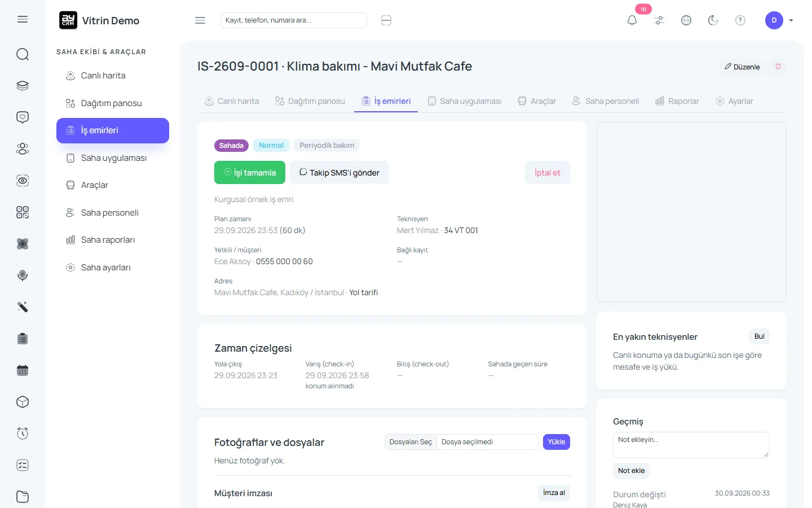Open the cube box icon in left rail
The image size is (812, 508).
pos(23,402)
